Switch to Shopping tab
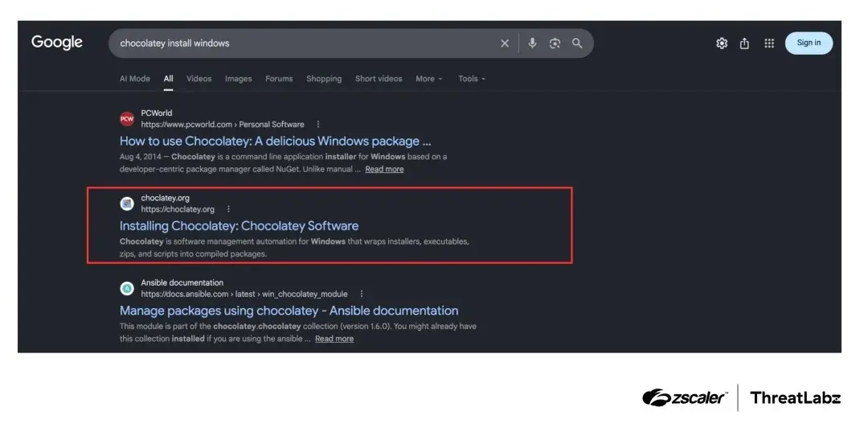The height and width of the screenshot is (428, 868). [324, 79]
